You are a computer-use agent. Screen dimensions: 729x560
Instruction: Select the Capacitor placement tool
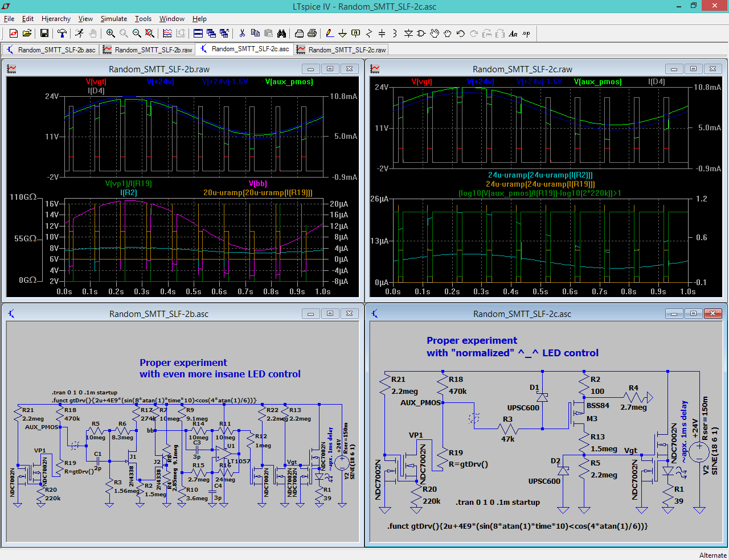[382, 34]
